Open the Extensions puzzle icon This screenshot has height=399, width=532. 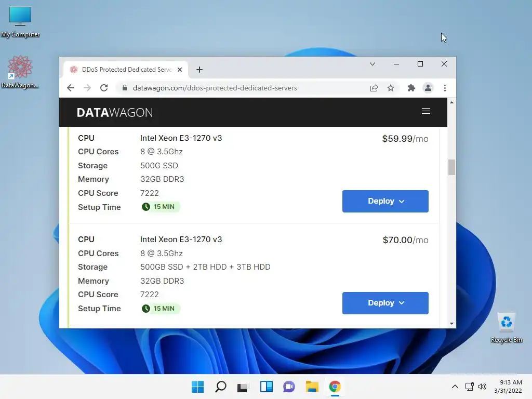click(x=411, y=88)
